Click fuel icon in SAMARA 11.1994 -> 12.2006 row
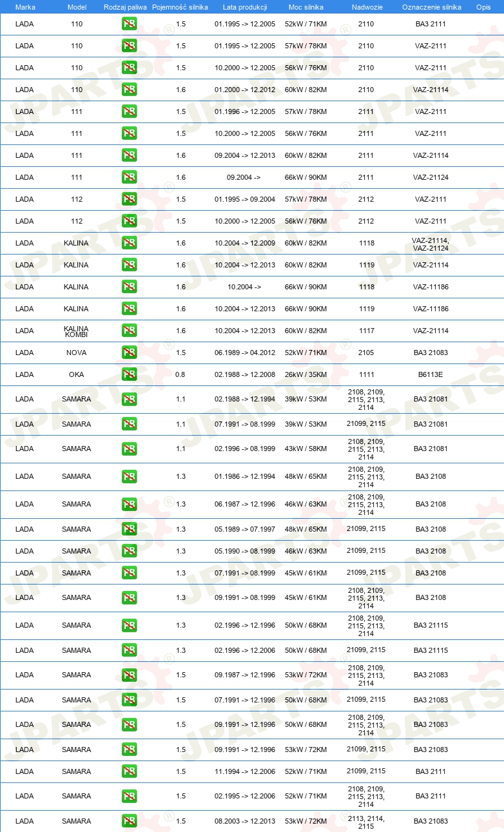This screenshot has height=832, width=504. coord(129,772)
